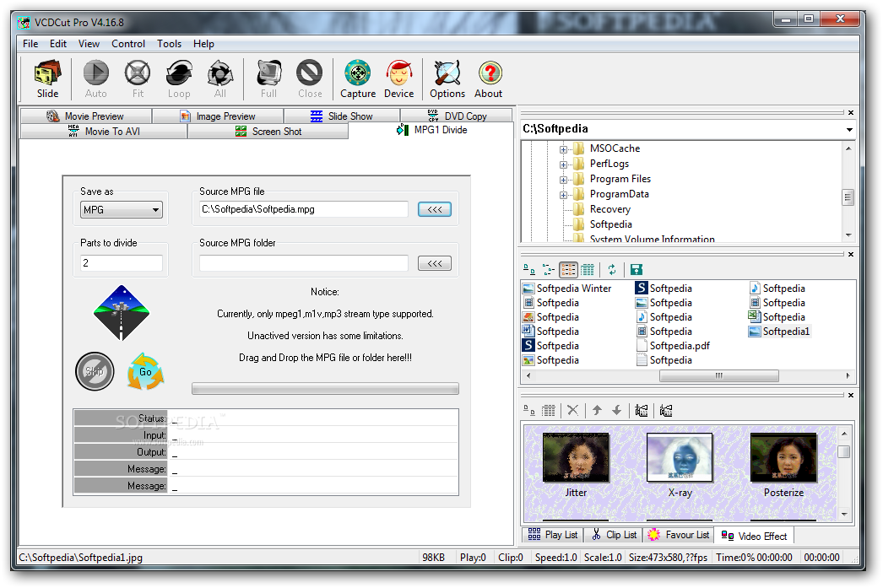Switch file list to large icons view
This screenshot has width=883, height=588.
[x=529, y=270]
